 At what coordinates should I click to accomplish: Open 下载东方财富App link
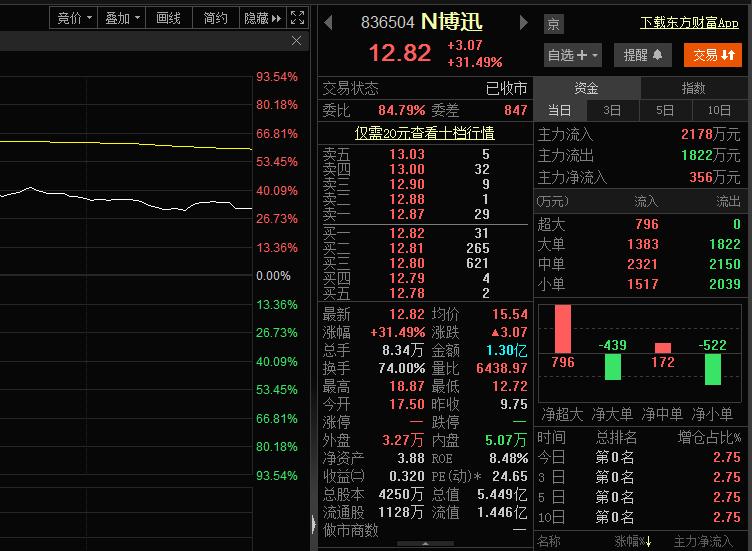[689, 23]
